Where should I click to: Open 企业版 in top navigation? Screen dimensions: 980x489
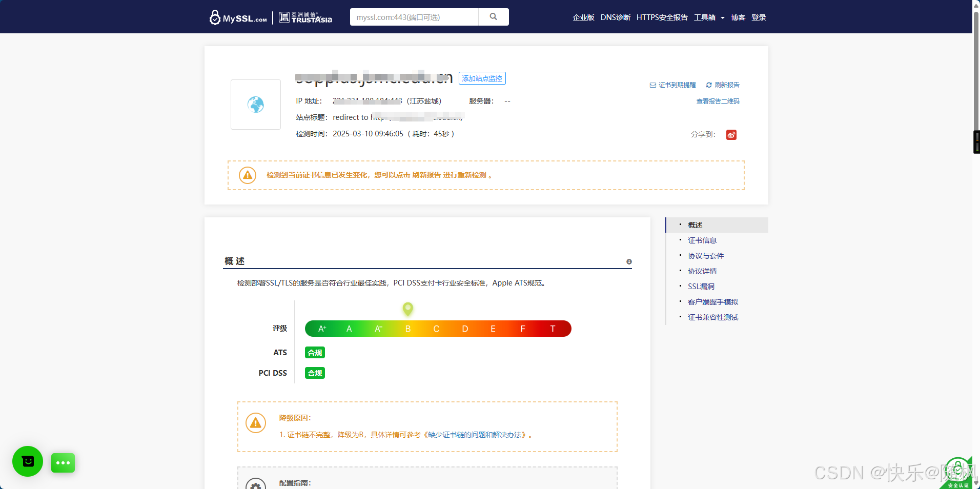tap(583, 17)
